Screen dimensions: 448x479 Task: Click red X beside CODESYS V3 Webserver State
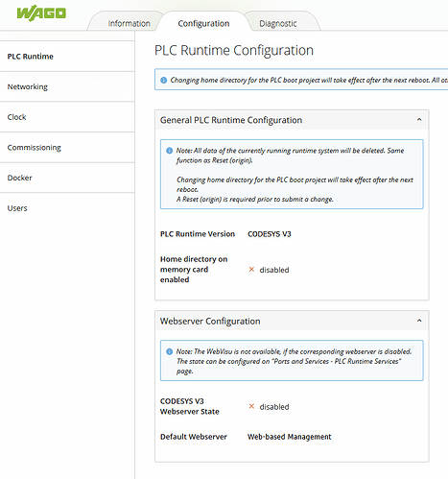click(251, 406)
